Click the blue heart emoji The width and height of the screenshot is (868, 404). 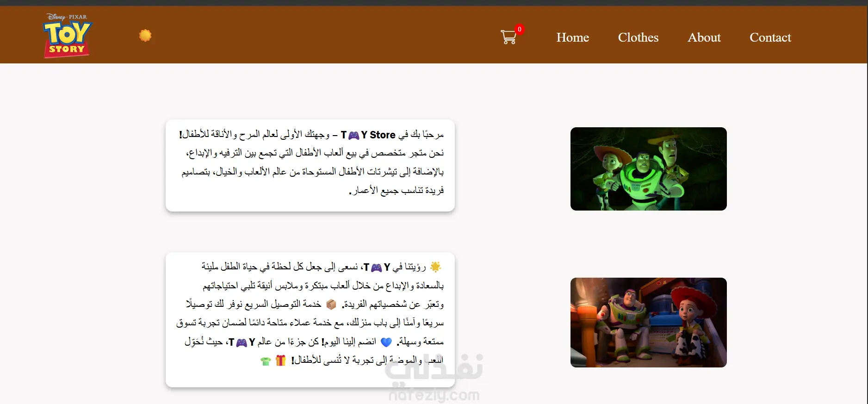(x=386, y=342)
